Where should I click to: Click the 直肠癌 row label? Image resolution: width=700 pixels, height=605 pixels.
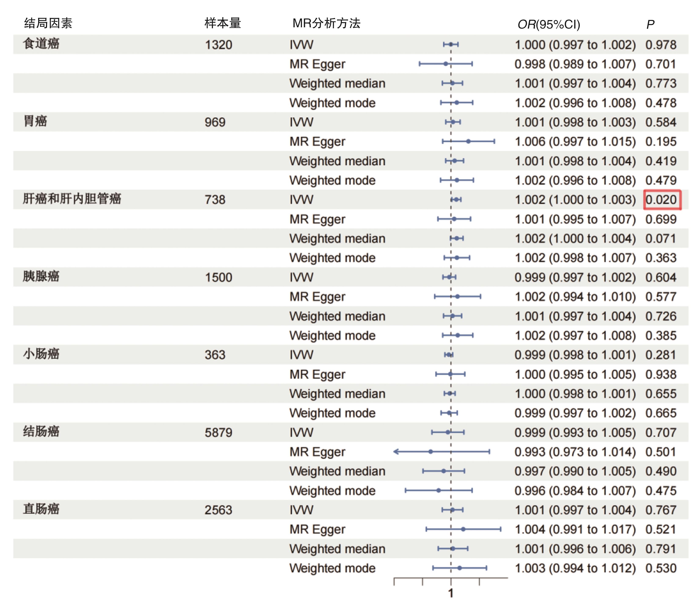click(x=41, y=509)
